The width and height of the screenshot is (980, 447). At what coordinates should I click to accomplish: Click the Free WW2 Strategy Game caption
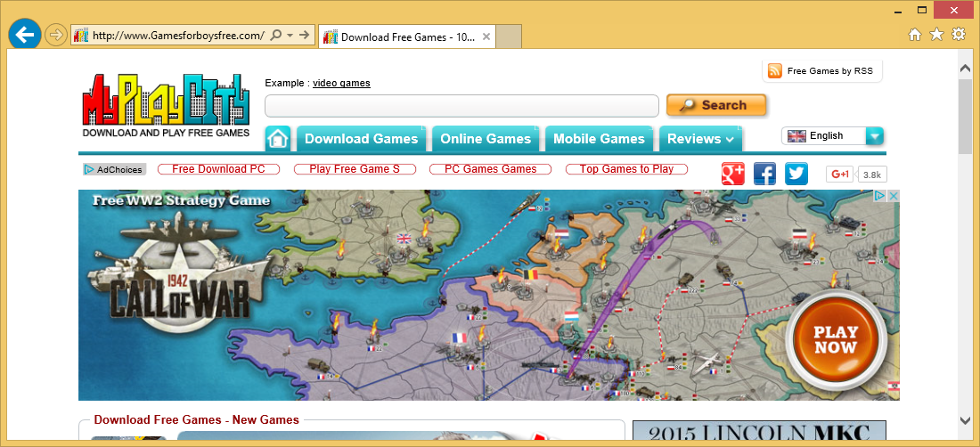[x=181, y=200]
